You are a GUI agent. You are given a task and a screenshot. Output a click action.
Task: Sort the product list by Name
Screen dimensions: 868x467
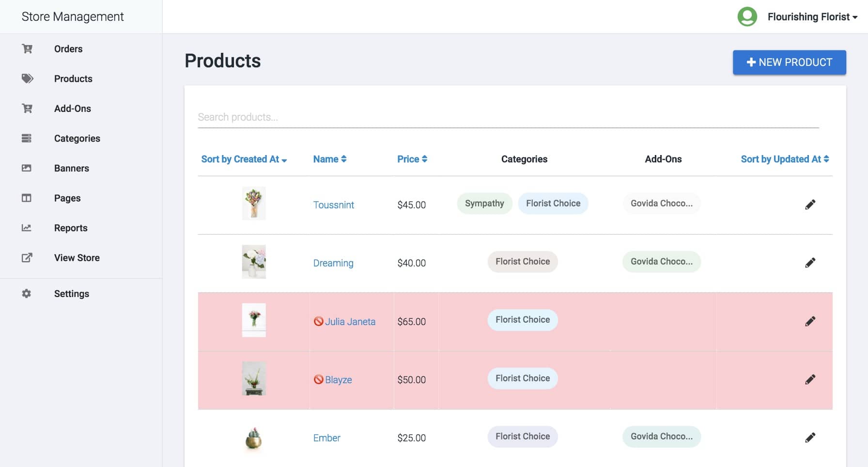329,159
